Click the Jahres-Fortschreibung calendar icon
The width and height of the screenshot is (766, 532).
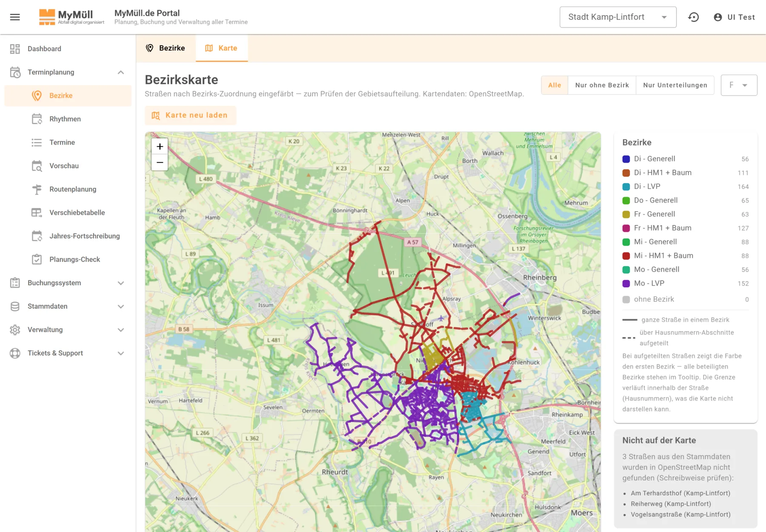[x=37, y=236]
